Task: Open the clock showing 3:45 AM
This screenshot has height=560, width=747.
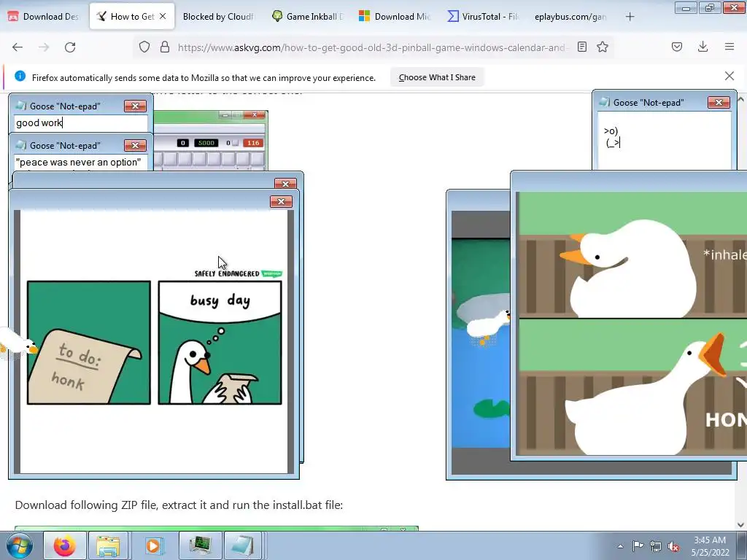Action: (710, 545)
